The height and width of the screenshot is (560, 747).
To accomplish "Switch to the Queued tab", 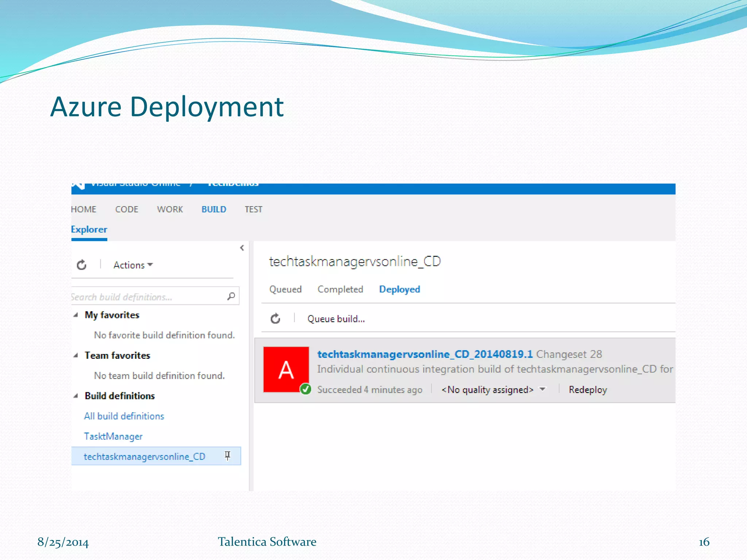I will pyautogui.click(x=286, y=289).
